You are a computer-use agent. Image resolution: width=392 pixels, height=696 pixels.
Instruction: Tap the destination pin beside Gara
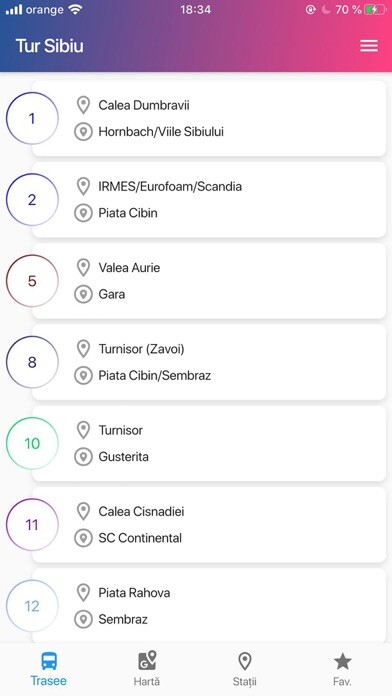pos(83,294)
